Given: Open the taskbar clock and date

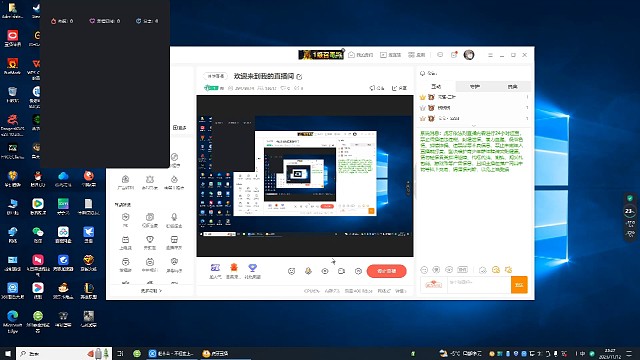Looking at the screenshot, I should [610, 353].
